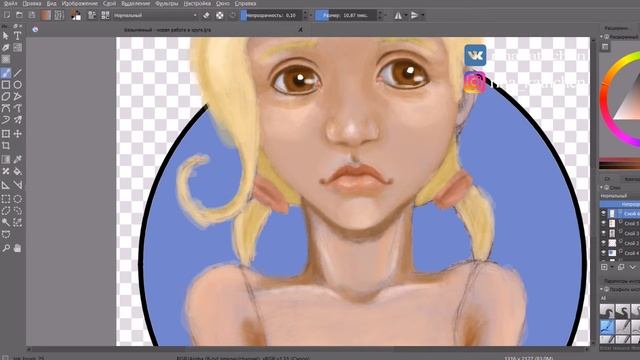640x360 pixels.
Task: Select the Rectangular Selection tool
Action: coord(6,199)
